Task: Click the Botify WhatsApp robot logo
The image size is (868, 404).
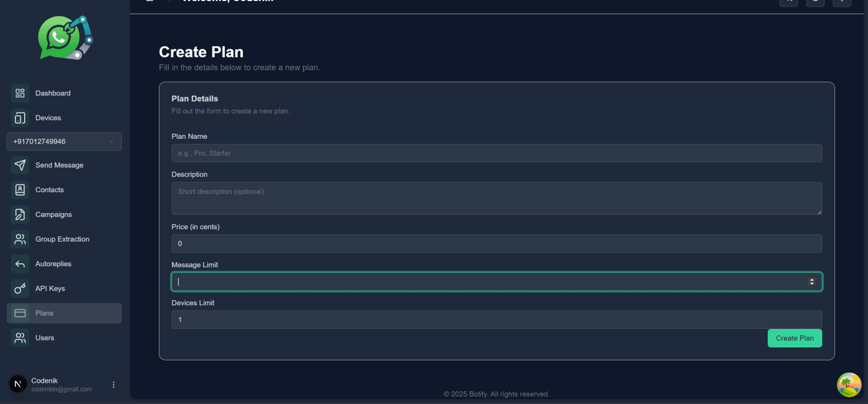Action: 65,38
